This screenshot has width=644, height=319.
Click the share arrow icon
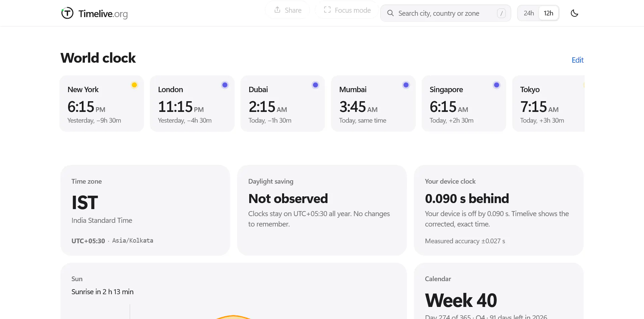(277, 10)
